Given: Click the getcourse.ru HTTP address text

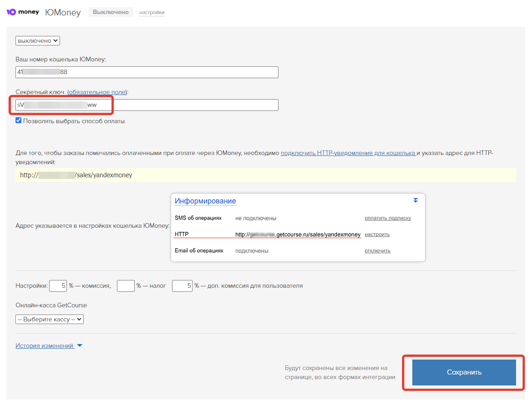Looking at the screenshot, I should pos(298,235).
